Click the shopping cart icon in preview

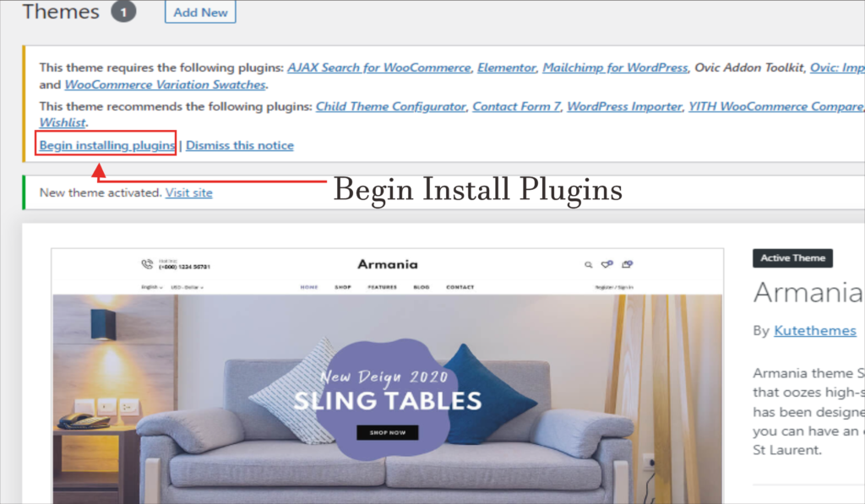[628, 264]
